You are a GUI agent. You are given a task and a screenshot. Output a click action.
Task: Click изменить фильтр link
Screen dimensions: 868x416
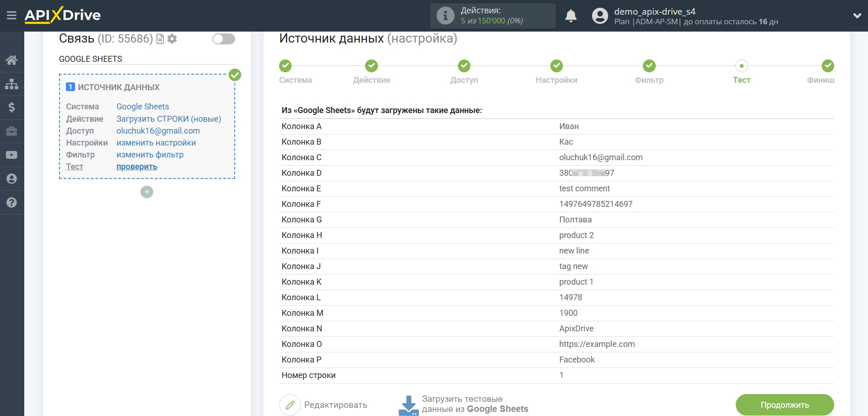point(150,155)
